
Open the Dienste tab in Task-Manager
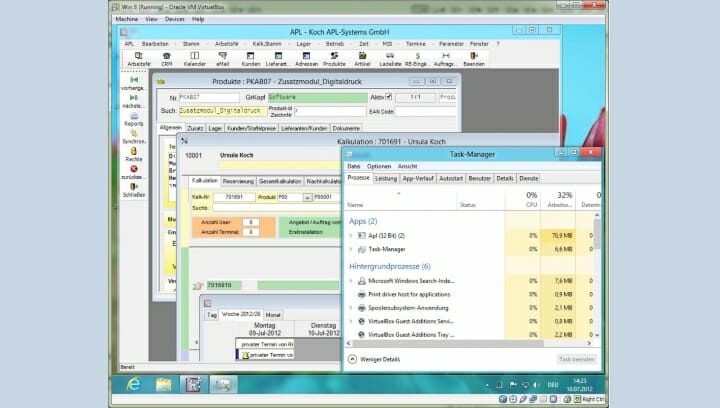click(x=529, y=178)
